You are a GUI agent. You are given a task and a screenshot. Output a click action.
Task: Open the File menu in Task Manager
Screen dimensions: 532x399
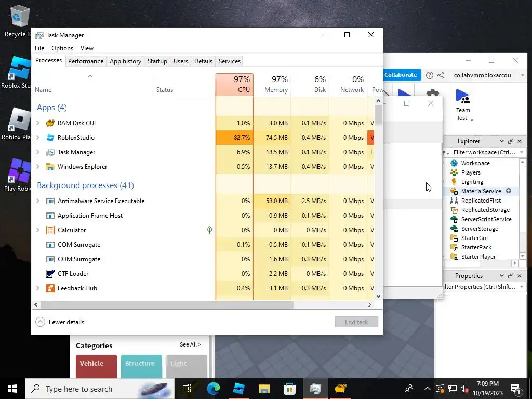[x=39, y=48]
